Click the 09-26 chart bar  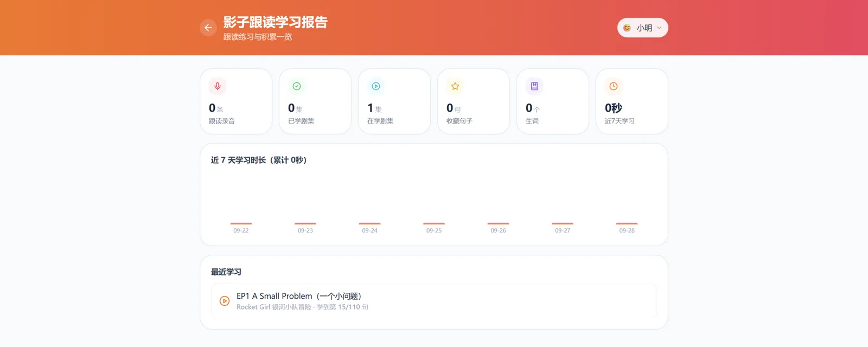pos(498,223)
